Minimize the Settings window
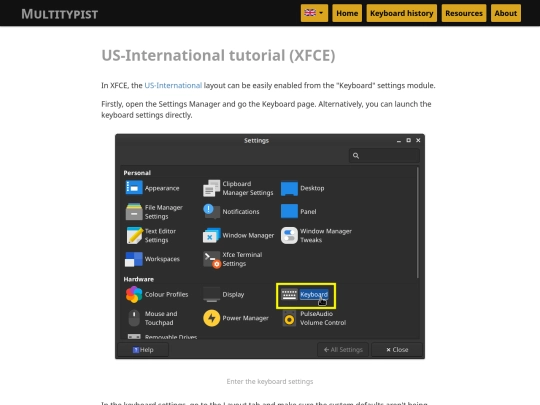The height and width of the screenshot is (405, 540). coord(399,141)
